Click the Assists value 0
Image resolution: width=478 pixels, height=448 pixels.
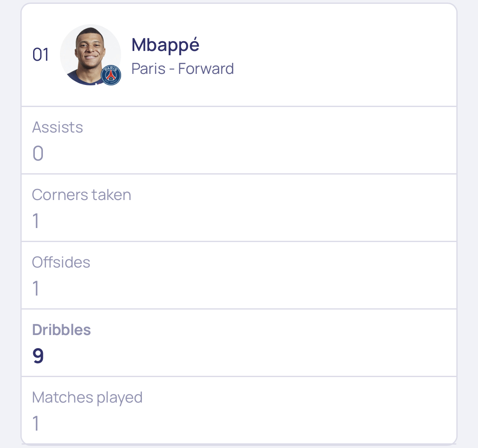click(38, 153)
